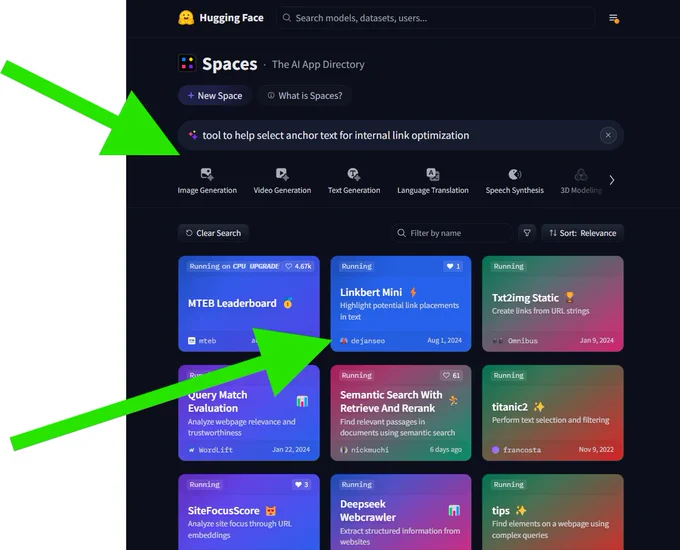The width and height of the screenshot is (680, 550).
Task: Focus the Filter by name field
Action: (x=452, y=233)
